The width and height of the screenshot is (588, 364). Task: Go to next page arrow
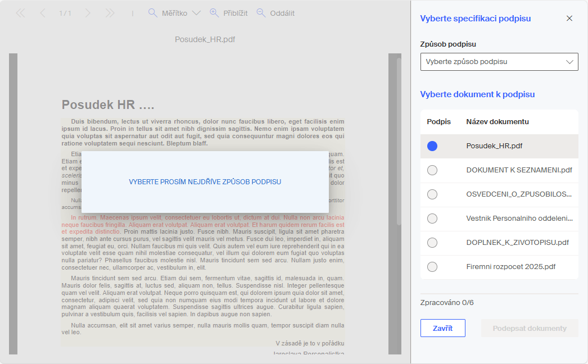(88, 13)
